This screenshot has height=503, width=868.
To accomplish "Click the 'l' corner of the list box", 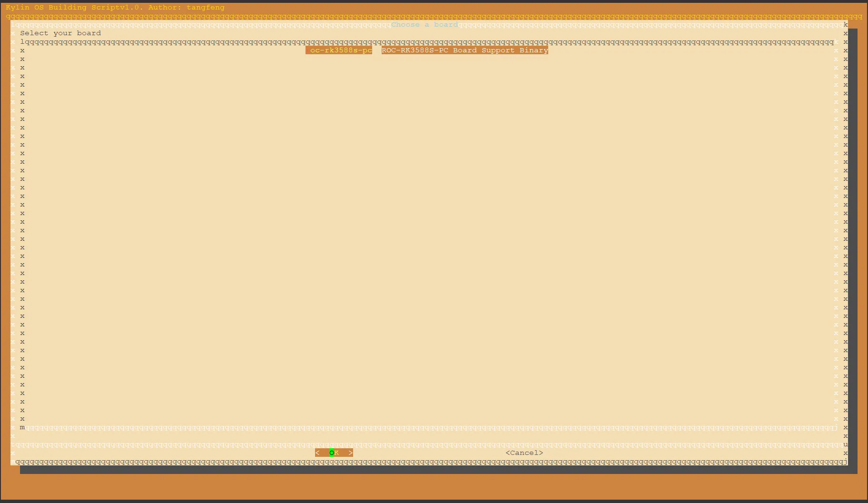I will [x=22, y=42].
